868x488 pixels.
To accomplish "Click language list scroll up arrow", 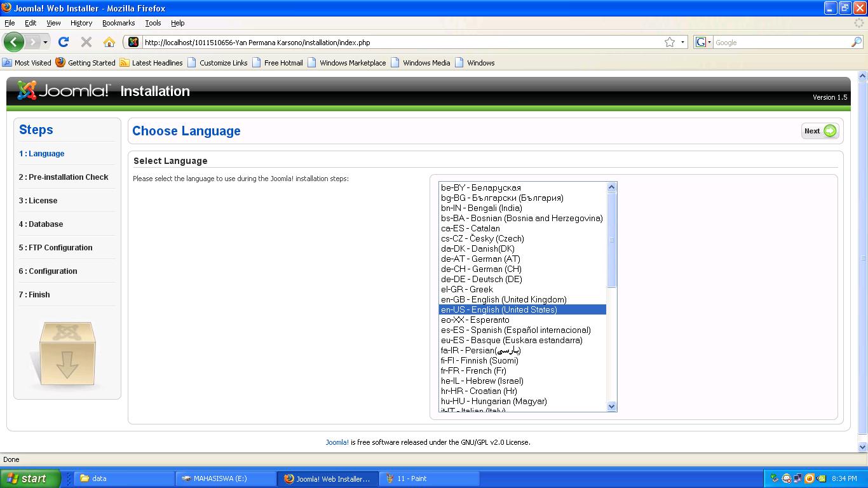I will click(611, 187).
